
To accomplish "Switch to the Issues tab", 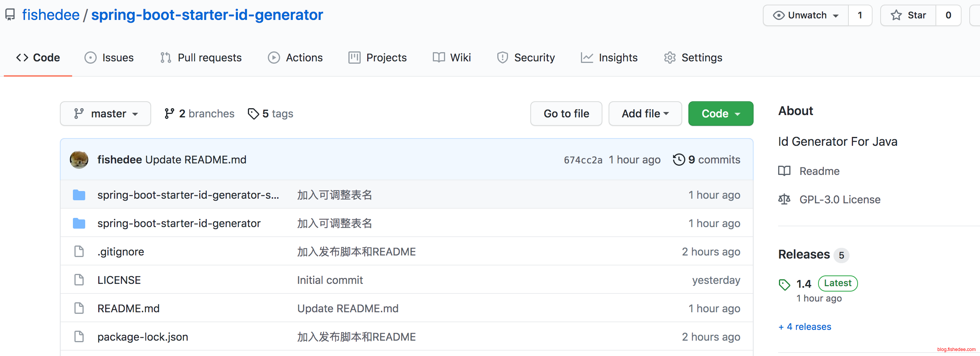I will click(x=109, y=58).
